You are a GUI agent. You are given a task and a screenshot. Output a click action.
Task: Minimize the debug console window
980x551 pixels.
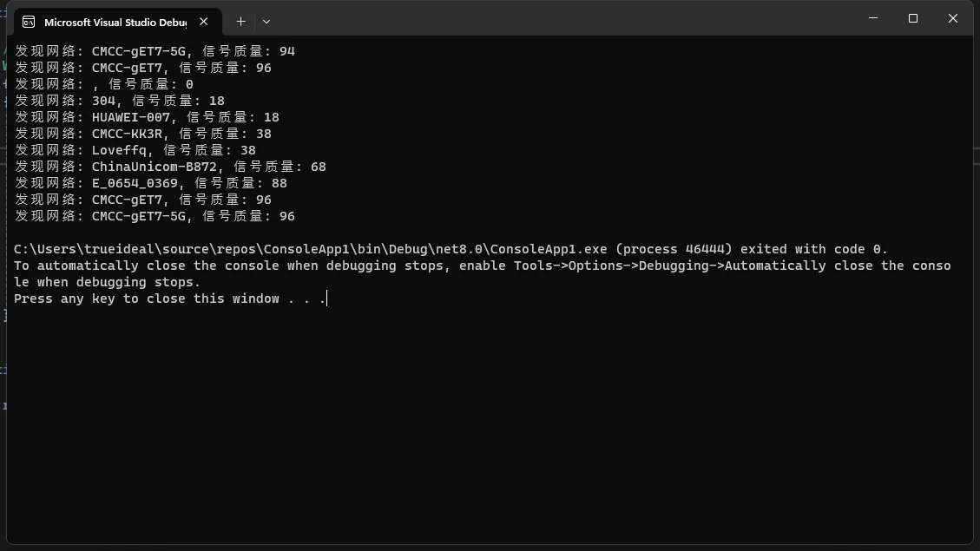click(873, 18)
